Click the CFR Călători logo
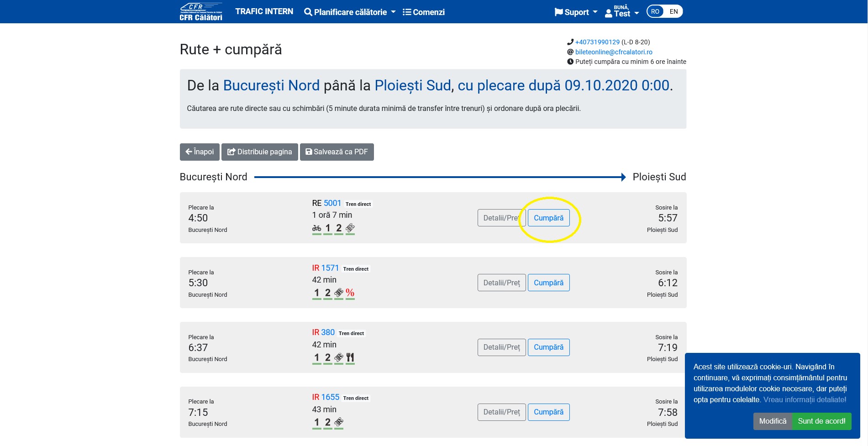 coord(201,11)
